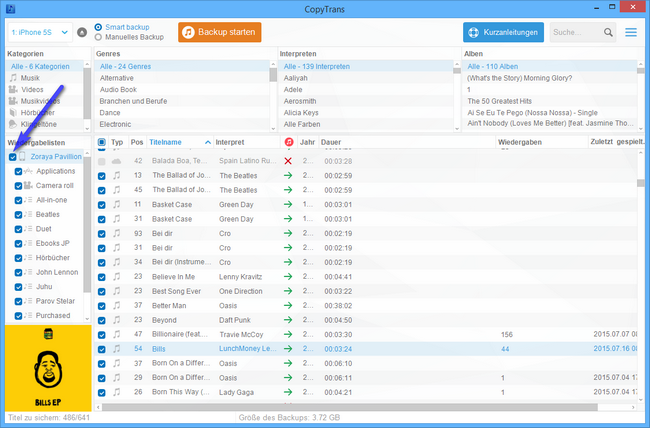
Task: Open the Kurzanleitungen quick guides button
Action: [x=504, y=33]
